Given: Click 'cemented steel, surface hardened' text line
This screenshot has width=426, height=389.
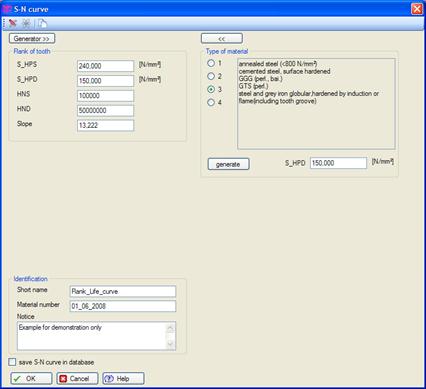Looking at the screenshot, I should pyautogui.click(x=284, y=71).
